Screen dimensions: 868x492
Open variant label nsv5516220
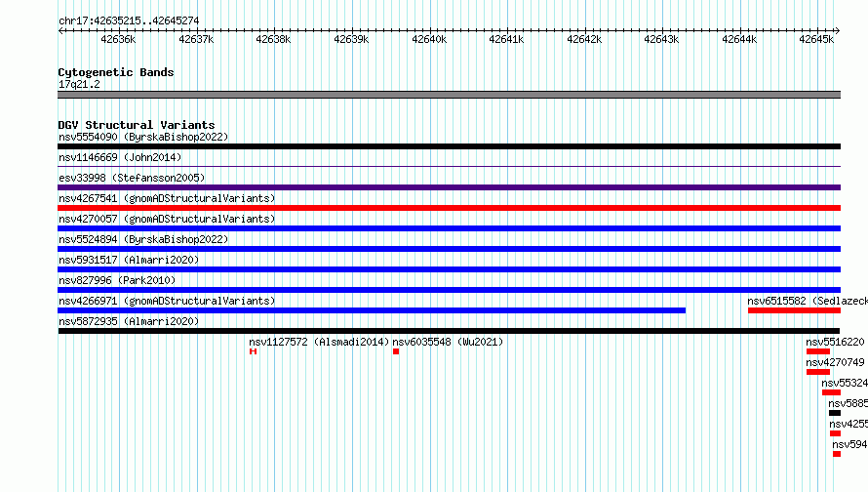[x=835, y=342]
